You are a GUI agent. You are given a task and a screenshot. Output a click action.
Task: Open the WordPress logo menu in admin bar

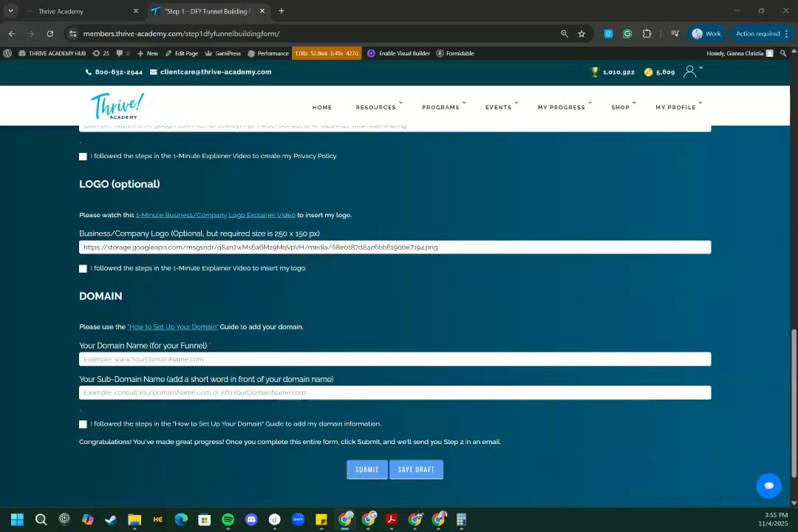(7, 53)
